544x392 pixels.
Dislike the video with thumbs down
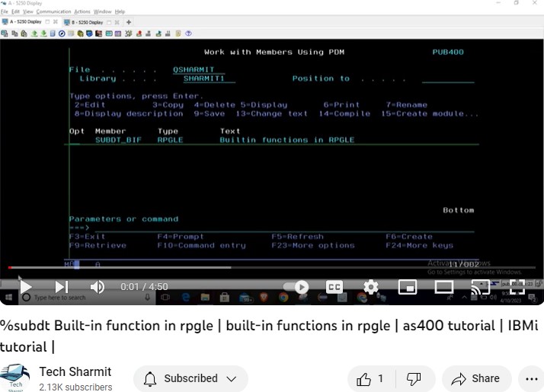(414, 378)
